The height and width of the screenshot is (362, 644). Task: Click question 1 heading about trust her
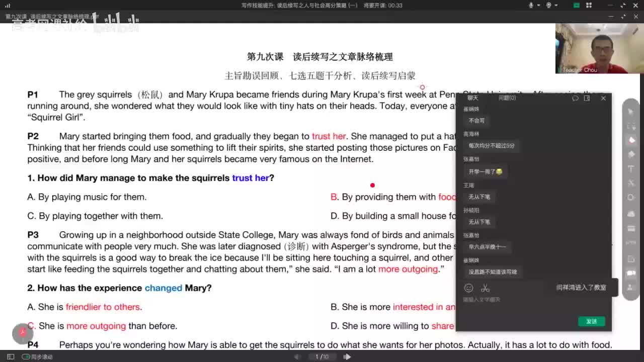tap(150, 178)
